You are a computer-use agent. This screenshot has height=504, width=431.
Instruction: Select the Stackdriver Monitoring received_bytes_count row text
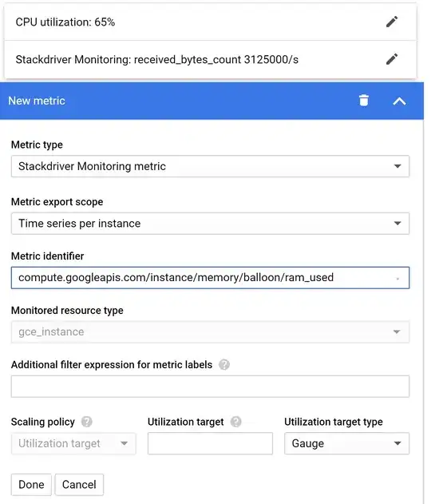tap(156, 60)
